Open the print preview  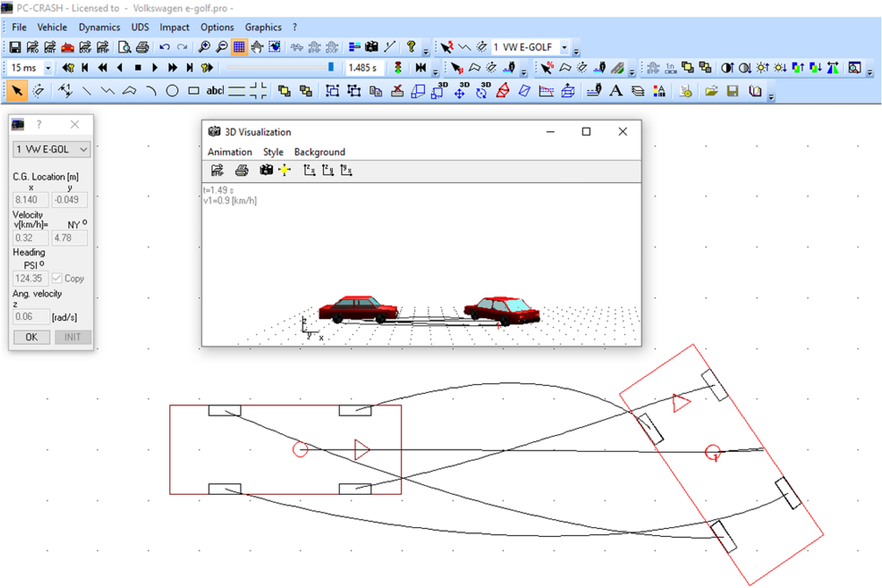(124, 47)
